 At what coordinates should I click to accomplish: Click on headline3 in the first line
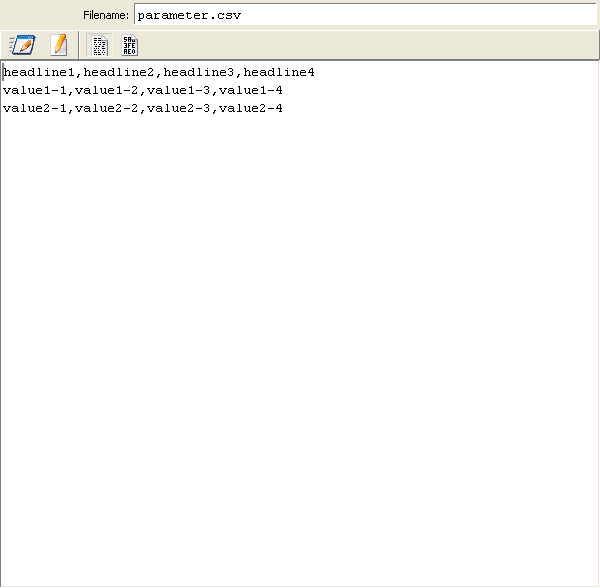tap(199, 72)
